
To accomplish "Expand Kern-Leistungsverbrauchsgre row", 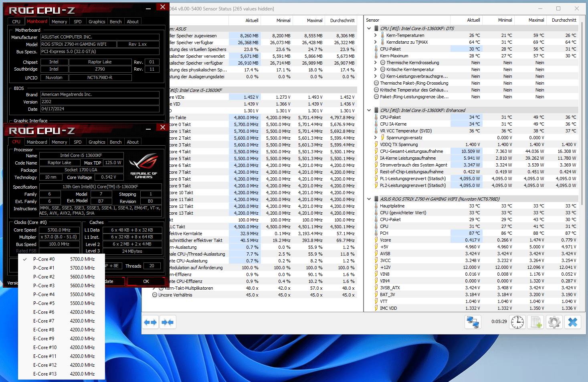I will click(376, 76).
